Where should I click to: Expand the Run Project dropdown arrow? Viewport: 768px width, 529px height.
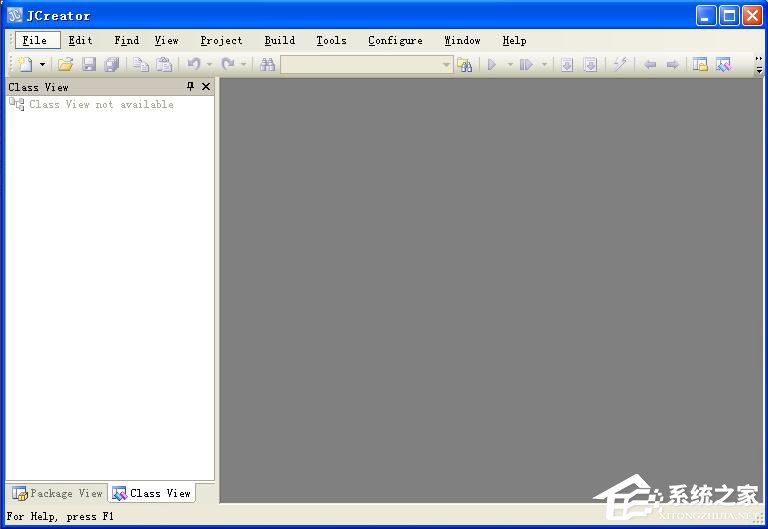click(510, 65)
